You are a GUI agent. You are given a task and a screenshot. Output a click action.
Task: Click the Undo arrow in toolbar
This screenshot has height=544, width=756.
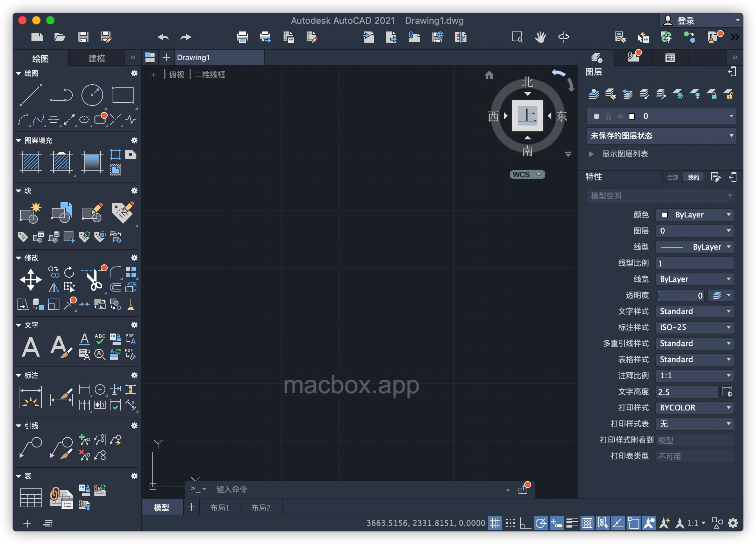point(163,37)
